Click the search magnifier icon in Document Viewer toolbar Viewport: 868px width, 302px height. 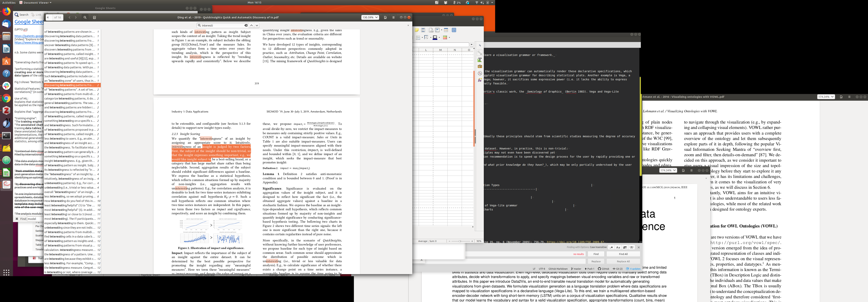(x=85, y=17)
